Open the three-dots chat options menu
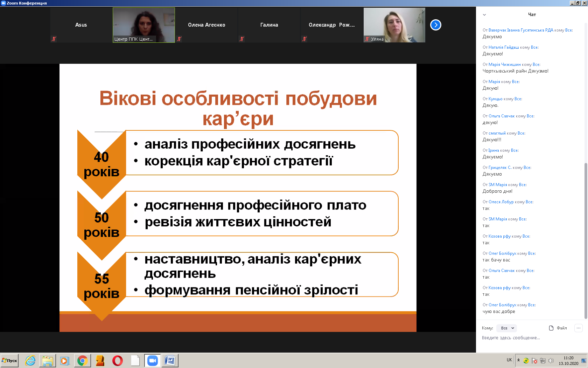This screenshot has height=368, width=588. point(579,328)
